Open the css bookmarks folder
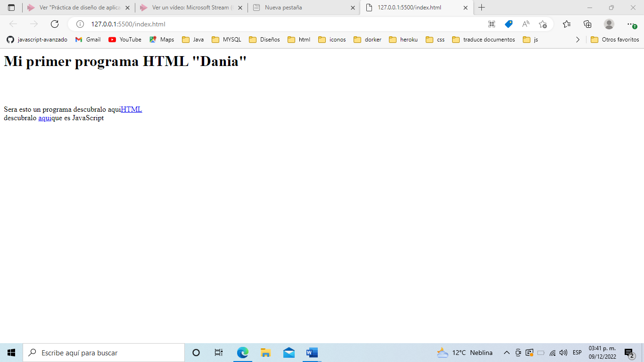Screen dimensions: 644x362 click(435, 40)
